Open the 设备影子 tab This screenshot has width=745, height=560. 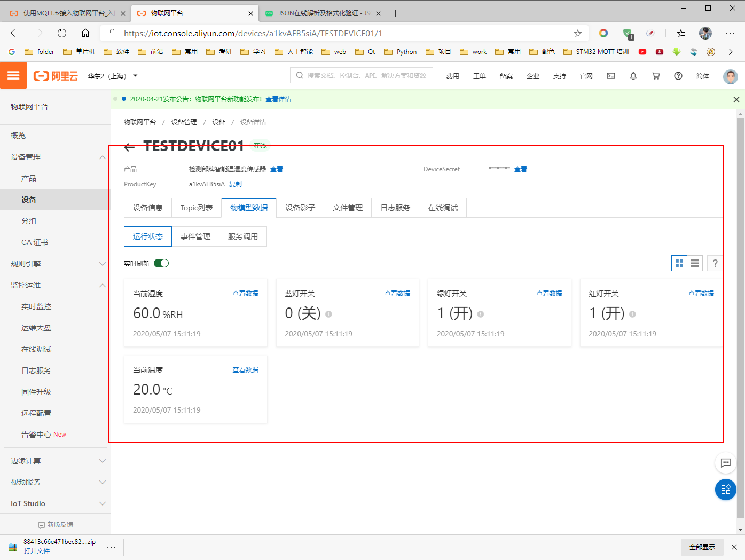(300, 208)
